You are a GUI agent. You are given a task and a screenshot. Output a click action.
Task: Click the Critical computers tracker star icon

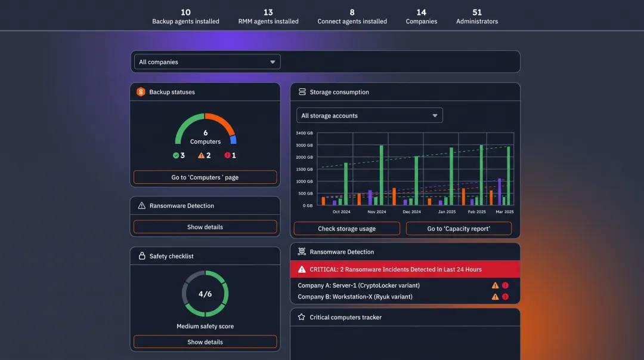[x=302, y=317]
